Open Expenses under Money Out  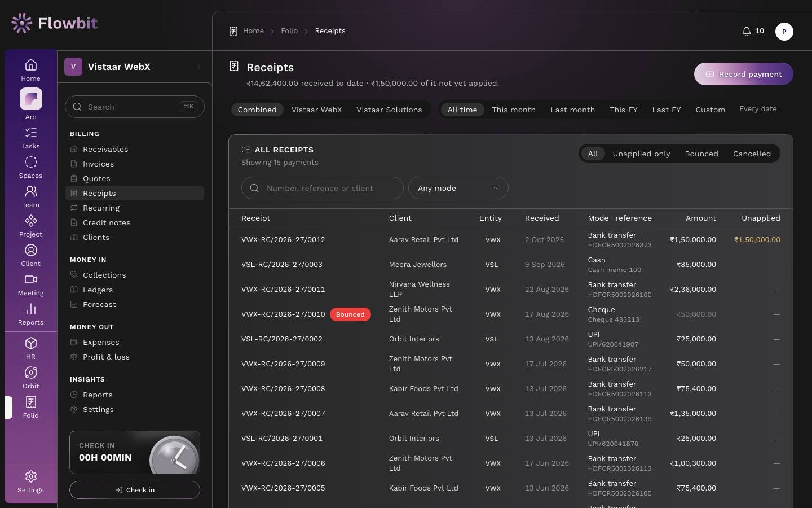coord(135,342)
